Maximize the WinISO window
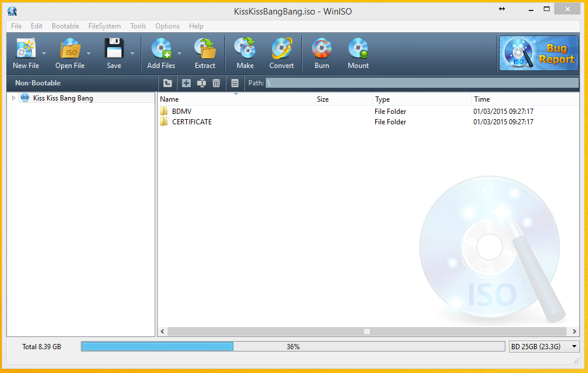 coord(547,9)
